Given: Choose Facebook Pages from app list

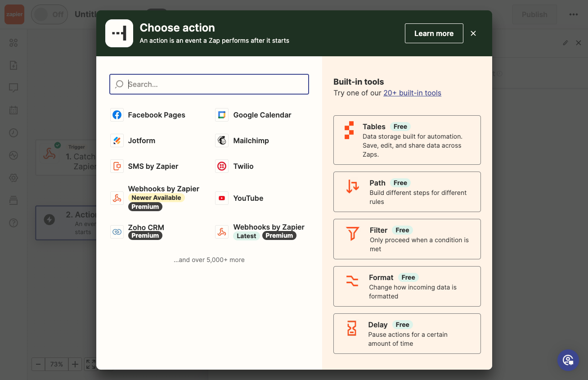Looking at the screenshot, I should point(157,115).
